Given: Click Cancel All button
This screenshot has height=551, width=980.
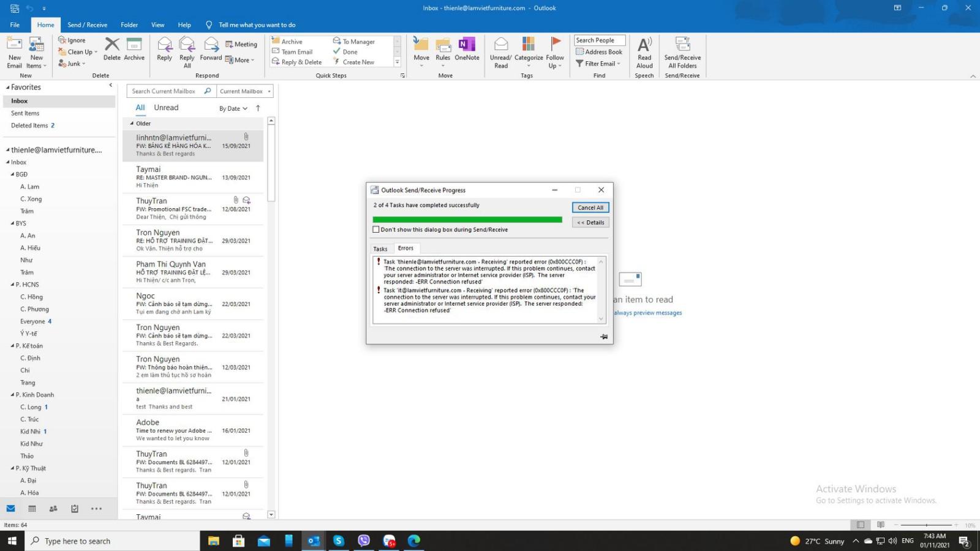Looking at the screenshot, I should click(590, 208).
